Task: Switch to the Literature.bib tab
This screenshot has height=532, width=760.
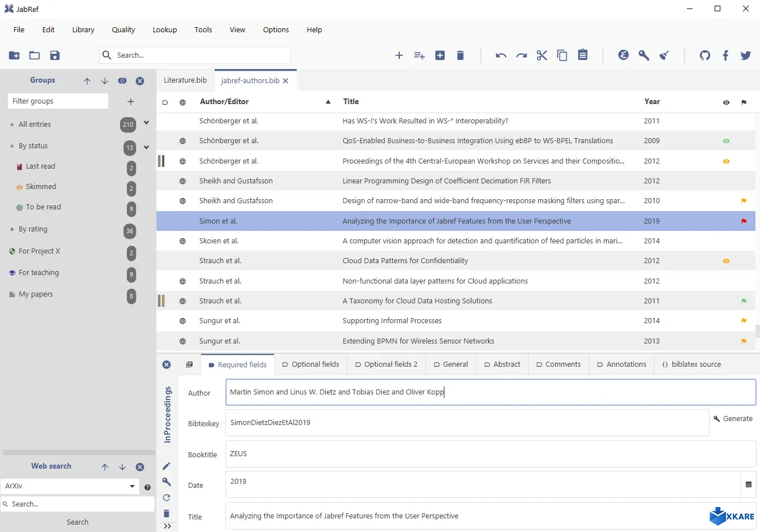Action: tap(185, 80)
